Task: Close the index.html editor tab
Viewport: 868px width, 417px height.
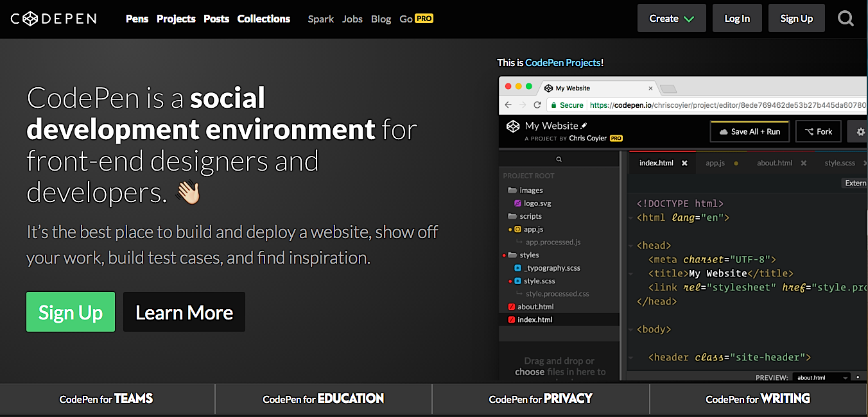Action: (684, 163)
